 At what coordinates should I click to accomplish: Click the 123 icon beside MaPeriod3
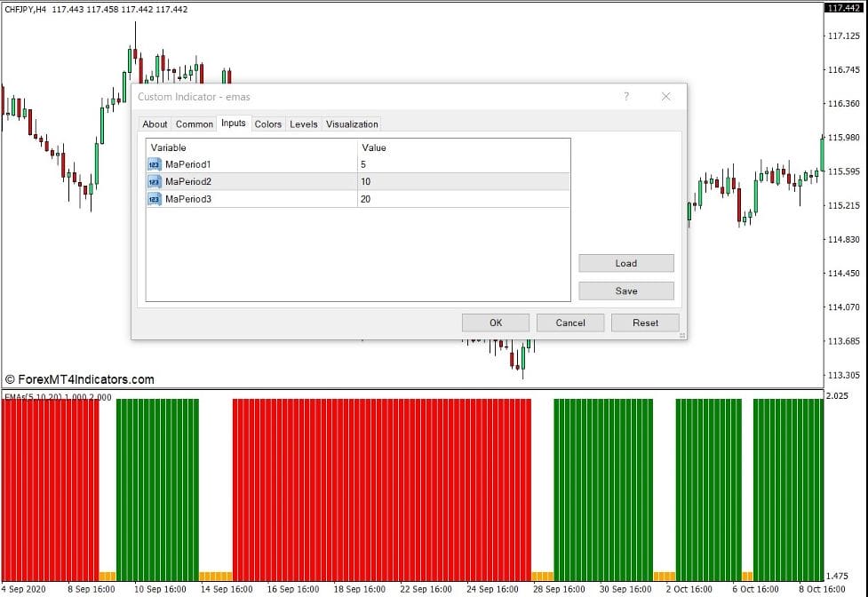coord(152,199)
